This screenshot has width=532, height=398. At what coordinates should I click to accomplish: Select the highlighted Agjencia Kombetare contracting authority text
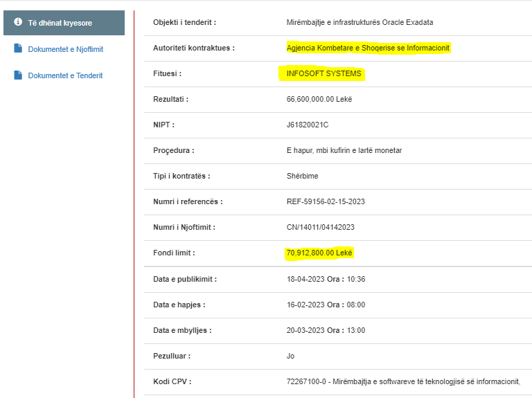(x=368, y=48)
